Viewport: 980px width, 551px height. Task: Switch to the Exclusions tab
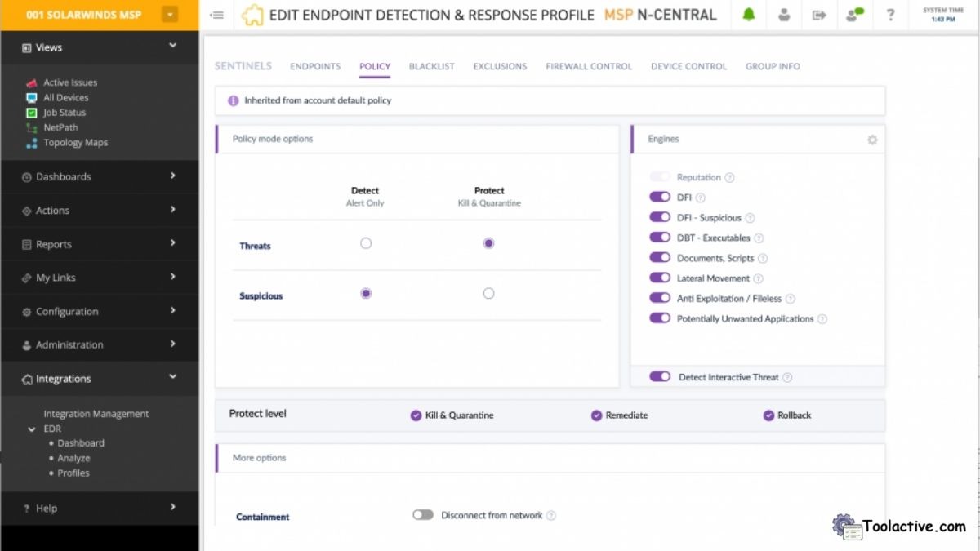[x=500, y=66]
